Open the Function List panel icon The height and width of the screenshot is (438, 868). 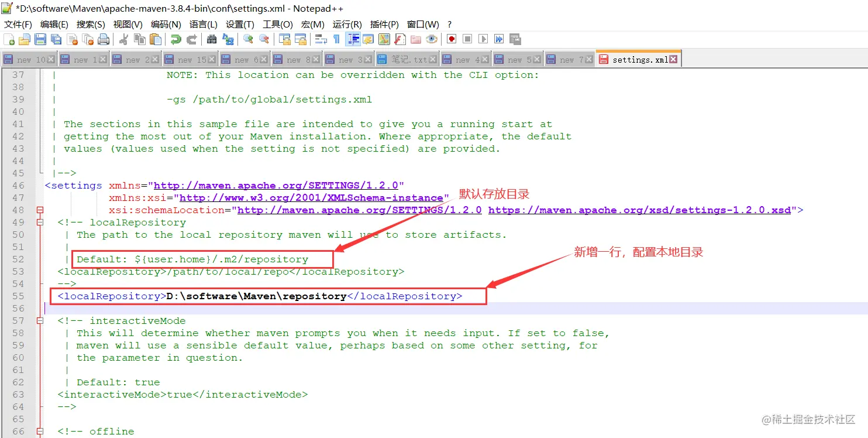[400, 39]
